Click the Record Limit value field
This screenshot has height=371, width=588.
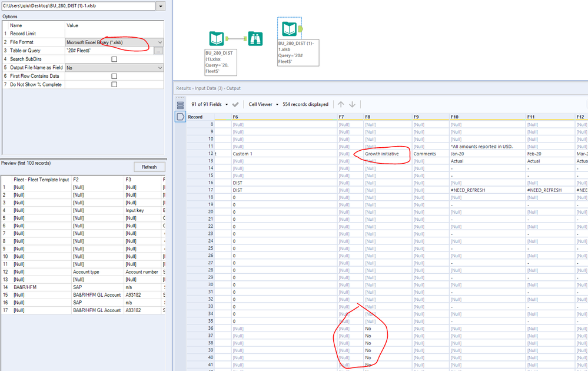(114, 34)
